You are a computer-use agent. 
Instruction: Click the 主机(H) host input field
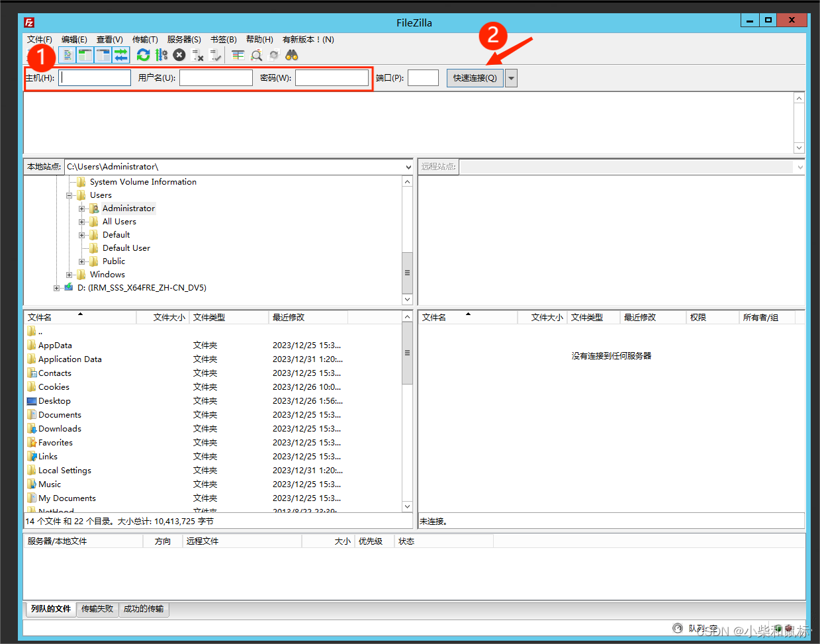[95, 78]
